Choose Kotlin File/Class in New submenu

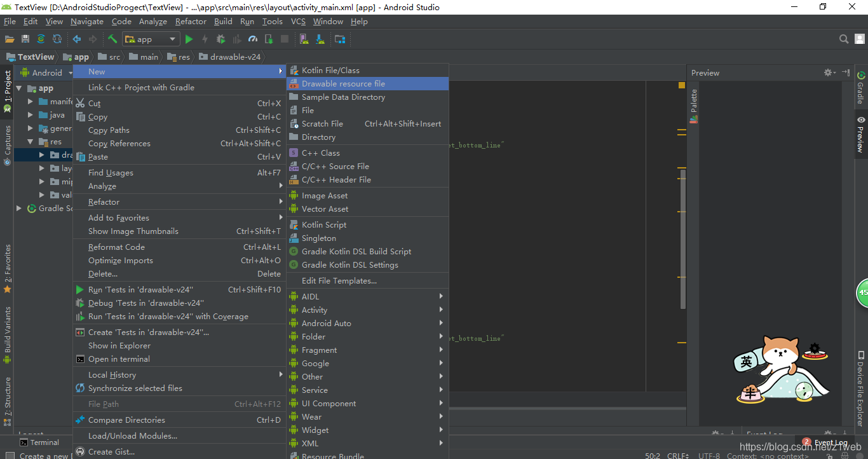368,71
